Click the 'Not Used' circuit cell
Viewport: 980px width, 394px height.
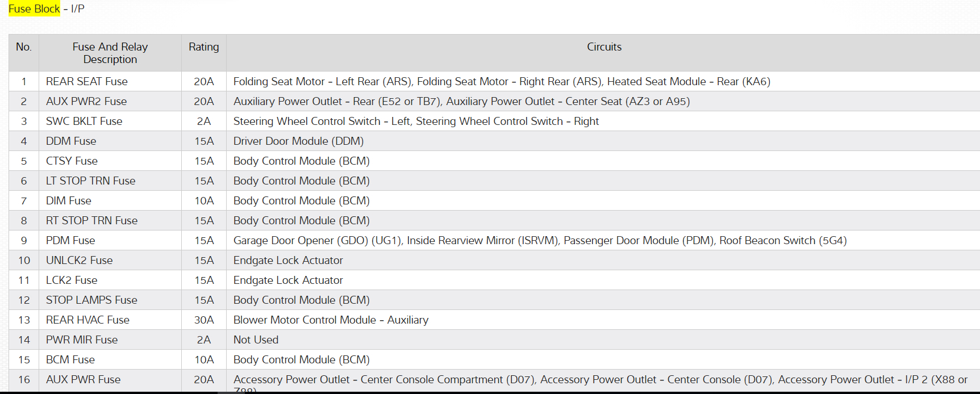(256, 339)
